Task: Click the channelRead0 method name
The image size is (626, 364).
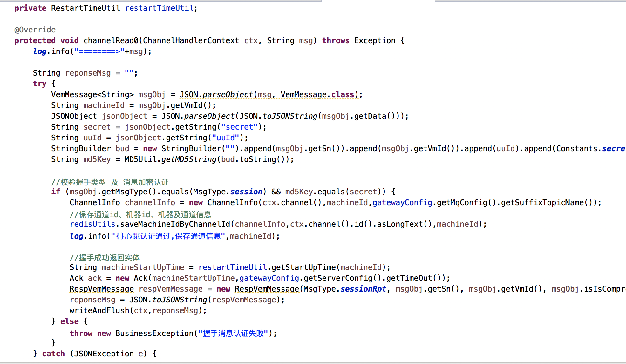Action: click(111, 41)
